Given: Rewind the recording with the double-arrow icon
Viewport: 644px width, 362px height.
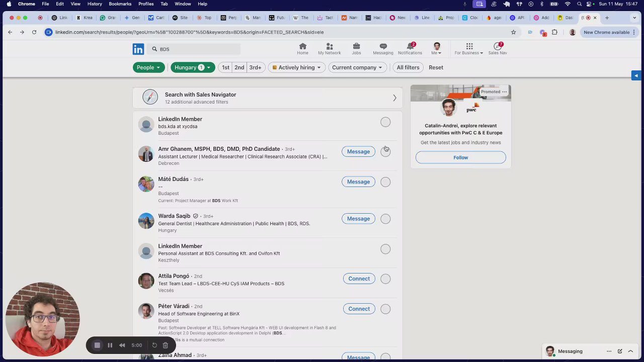Looking at the screenshot, I should coord(122,345).
